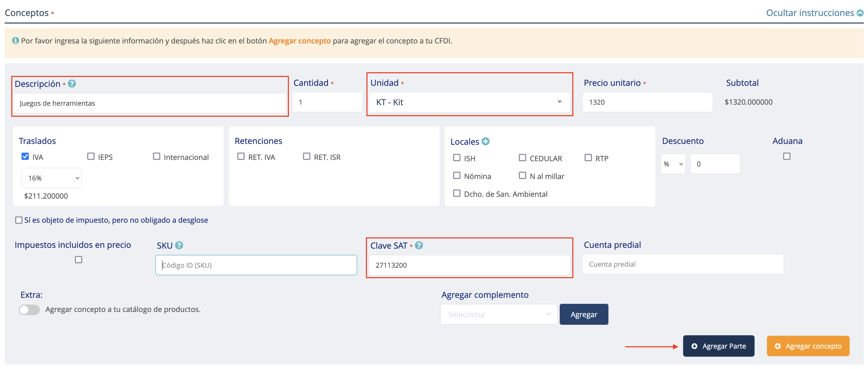The width and height of the screenshot is (868, 369).
Task: Click the Cuenta predial input field
Action: click(x=683, y=264)
